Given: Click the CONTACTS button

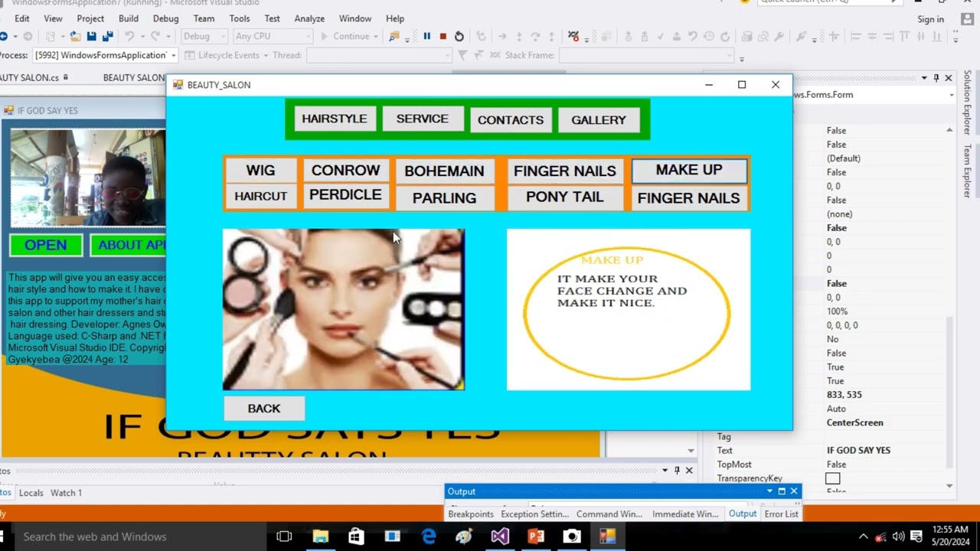Looking at the screenshot, I should click(x=511, y=119).
